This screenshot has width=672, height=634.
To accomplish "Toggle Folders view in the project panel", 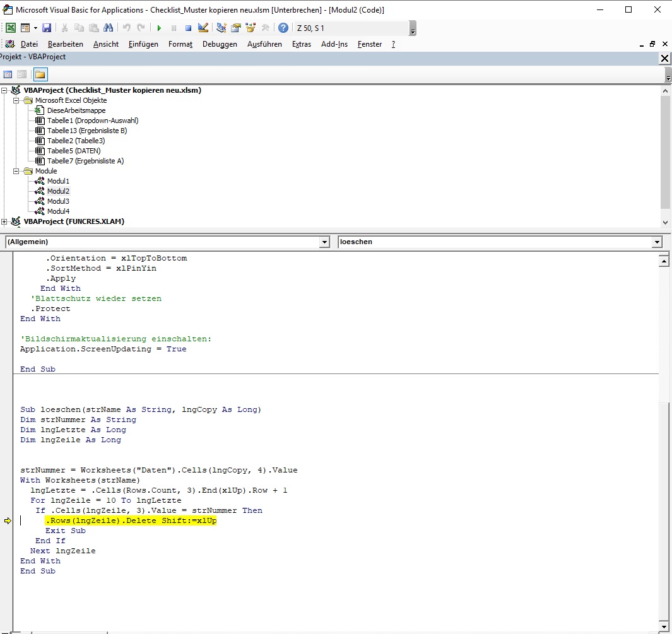I will (x=40, y=74).
